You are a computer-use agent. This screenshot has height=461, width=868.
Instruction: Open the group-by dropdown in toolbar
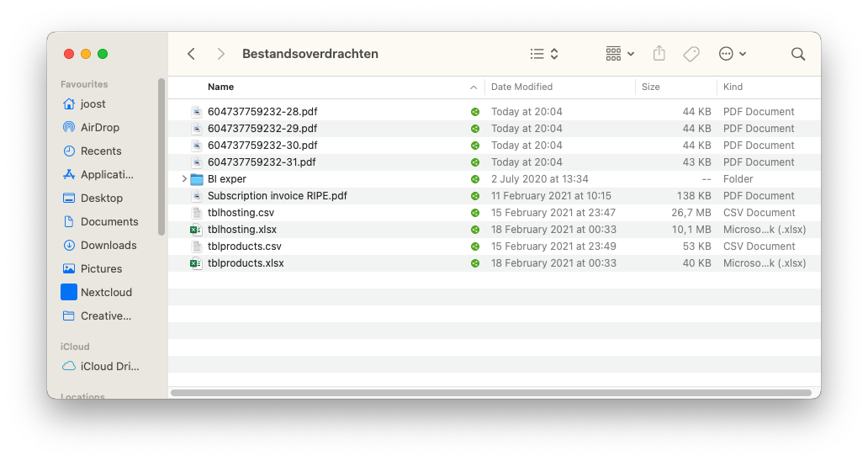(620, 54)
